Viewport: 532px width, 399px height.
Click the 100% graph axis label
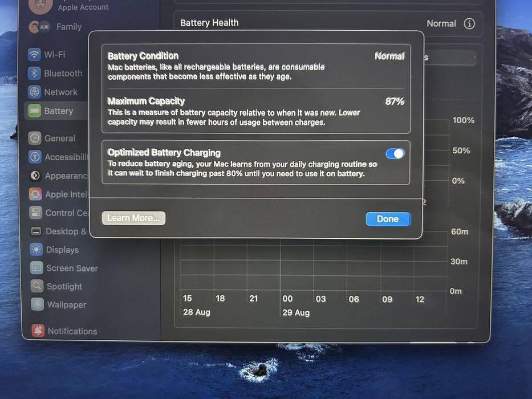coord(463,120)
